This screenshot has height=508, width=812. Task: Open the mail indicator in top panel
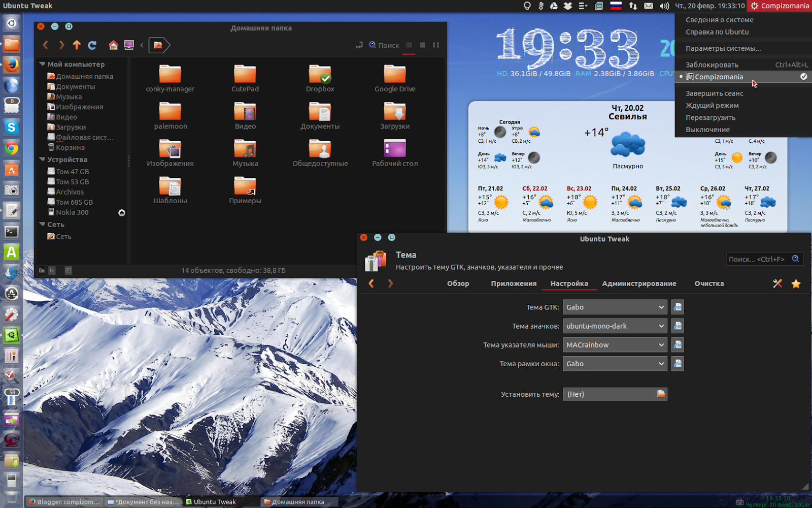(649, 6)
